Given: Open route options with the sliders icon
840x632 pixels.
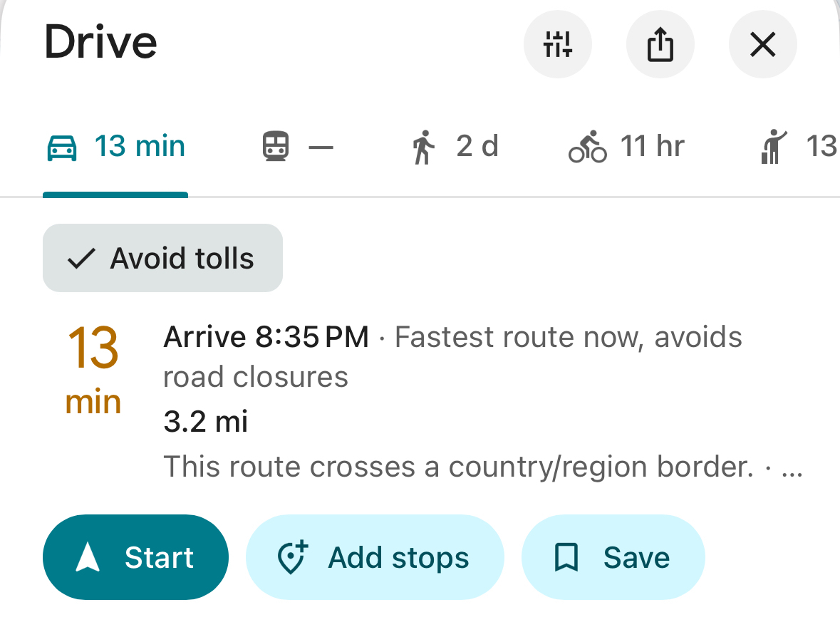Looking at the screenshot, I should tap(557, 45).
